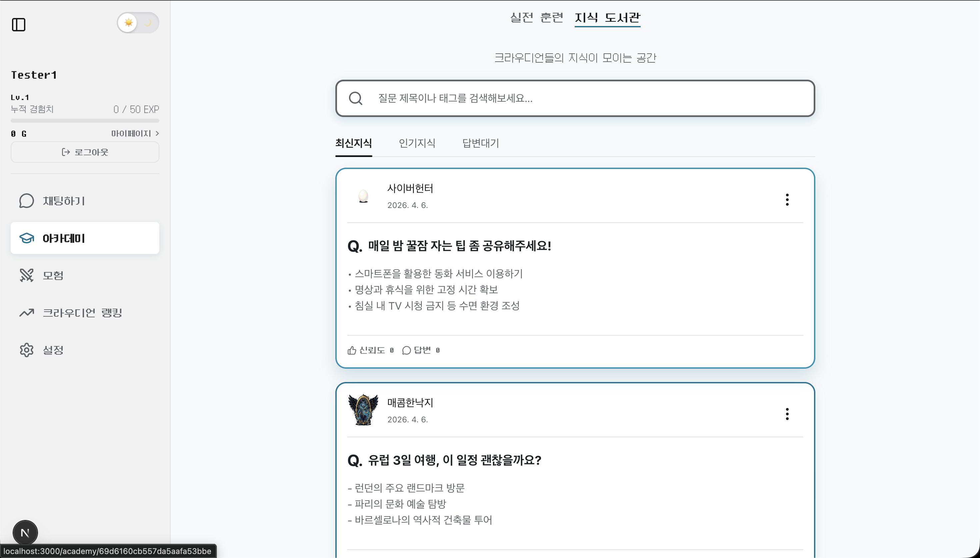Viewport: 980px width, 558px height.
Task: Open the sleep tips question title
Action: pyautogui.click(x=459, y=246)
